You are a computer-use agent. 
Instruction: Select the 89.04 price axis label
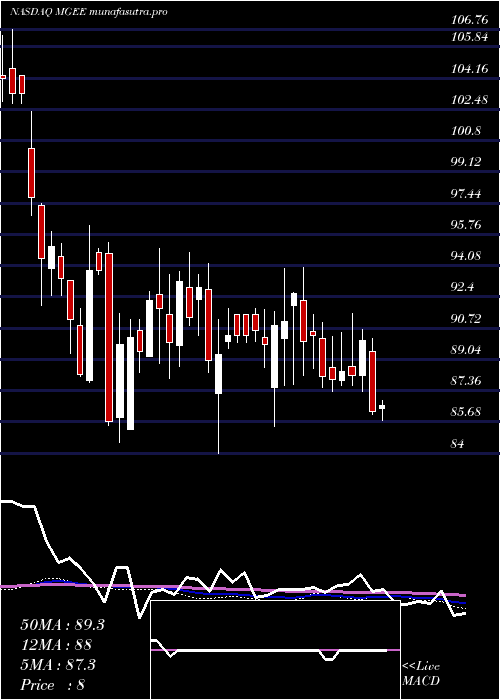[x=466, y=350]
